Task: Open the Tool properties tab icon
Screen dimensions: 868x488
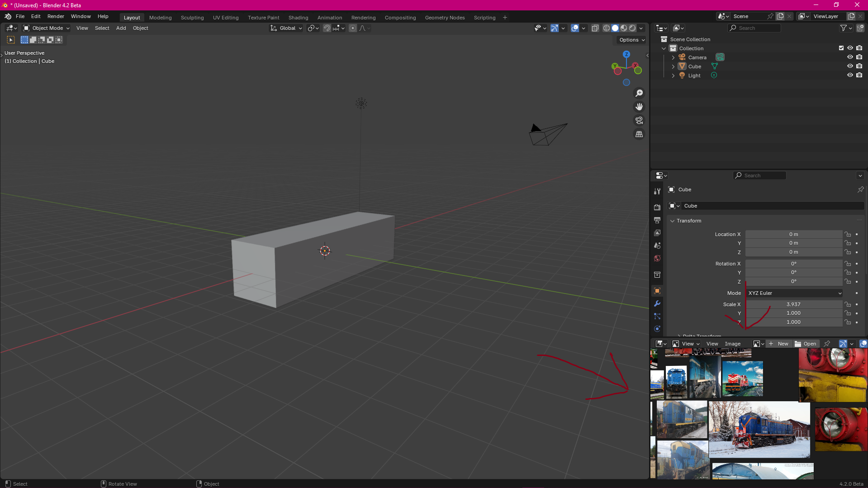Action: click(657, 191)
